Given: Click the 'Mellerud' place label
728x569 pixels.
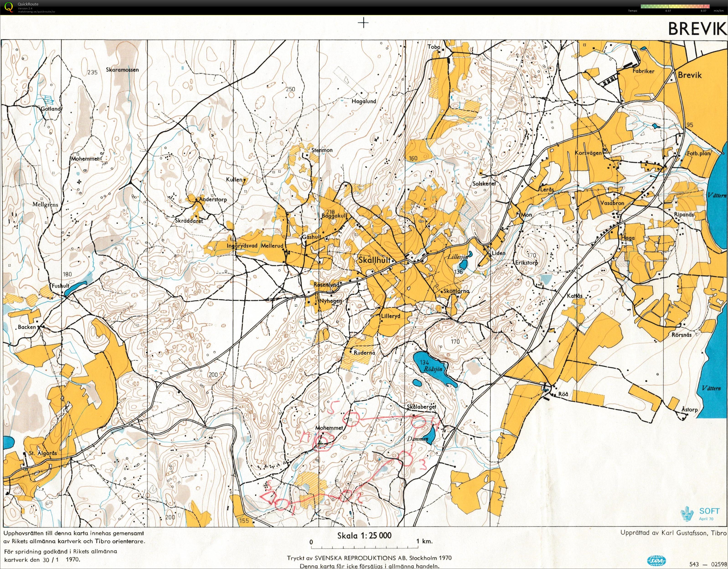Looking at the screenshot, I should (x=272, y=246).
